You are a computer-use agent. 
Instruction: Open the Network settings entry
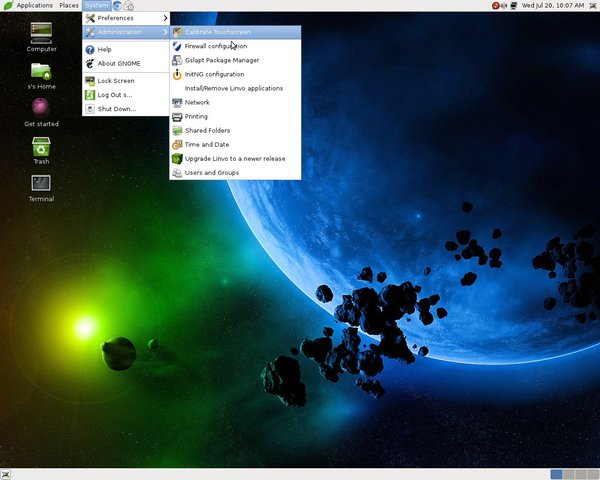click(x=235, y=103)
